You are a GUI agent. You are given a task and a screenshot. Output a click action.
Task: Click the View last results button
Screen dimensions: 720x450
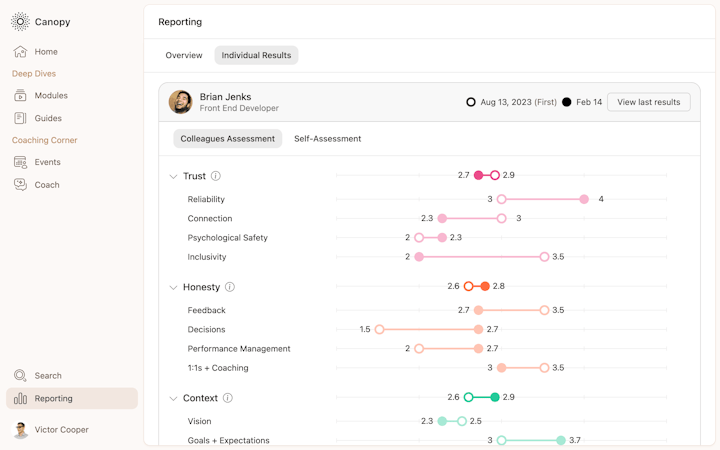[648, 102]
